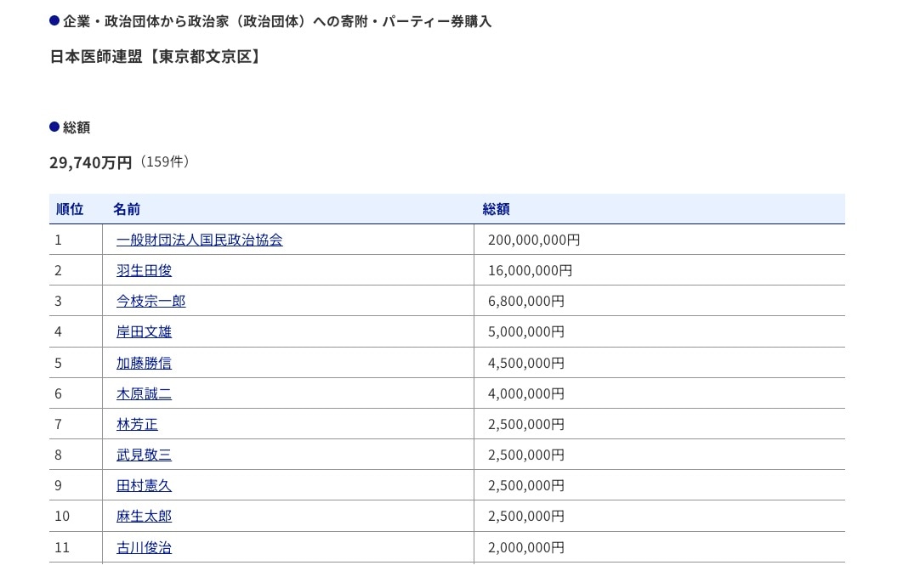The height and width of the screenshot is (588, 903).
Task: Click the 羽生田俊 name link
Action: 144,271
